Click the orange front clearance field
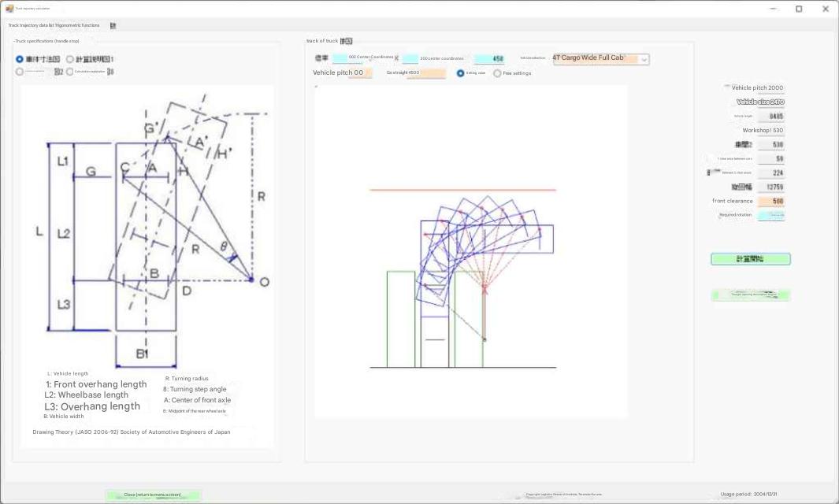839x504 pixels. click(x=771, y=202)
